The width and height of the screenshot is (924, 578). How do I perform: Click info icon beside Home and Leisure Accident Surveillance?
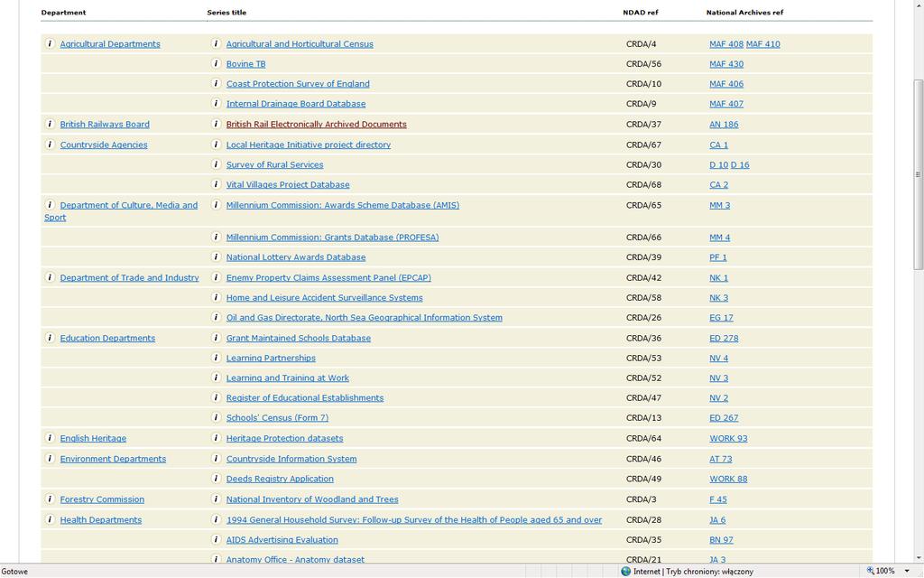tap(217, 297)
